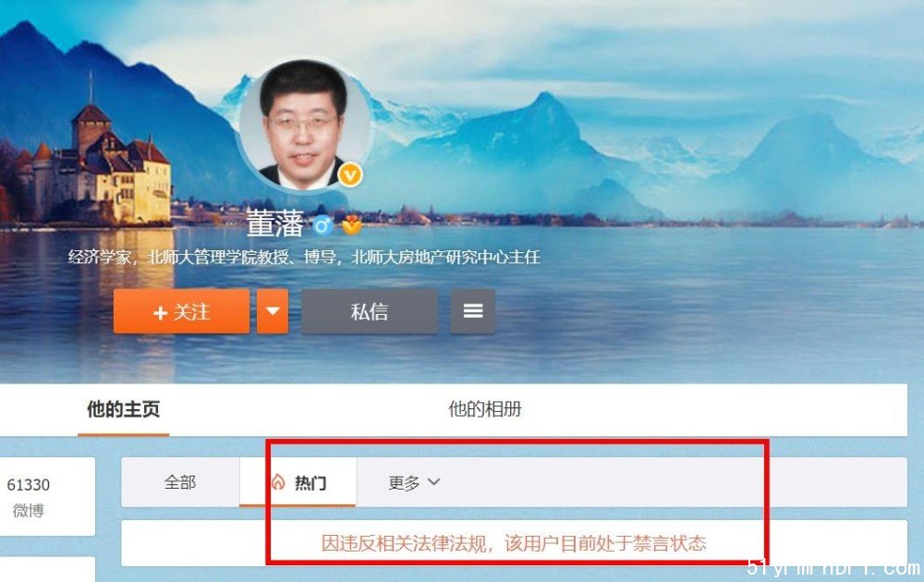Click the chevron next to 更多

coord(433,482)
